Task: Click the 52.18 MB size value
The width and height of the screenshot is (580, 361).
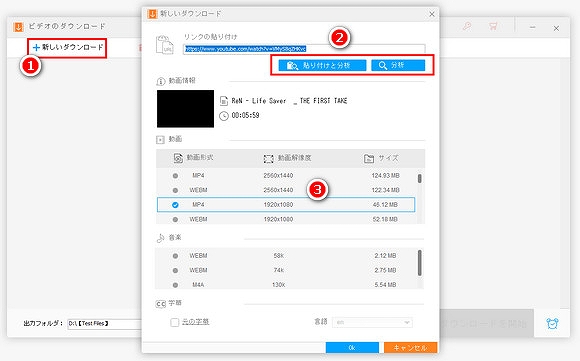Action: point(385,219)
